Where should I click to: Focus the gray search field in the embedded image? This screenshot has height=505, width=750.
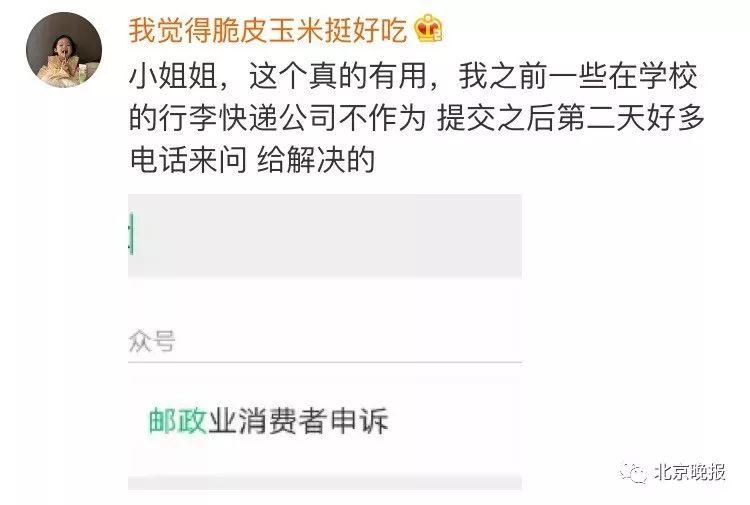pos(325,236)
